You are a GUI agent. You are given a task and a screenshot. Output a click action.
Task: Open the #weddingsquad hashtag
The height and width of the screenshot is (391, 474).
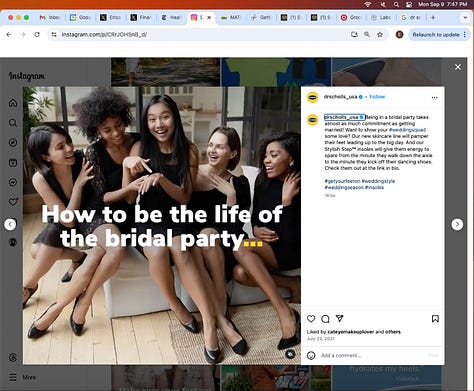(x=407, y=130)
